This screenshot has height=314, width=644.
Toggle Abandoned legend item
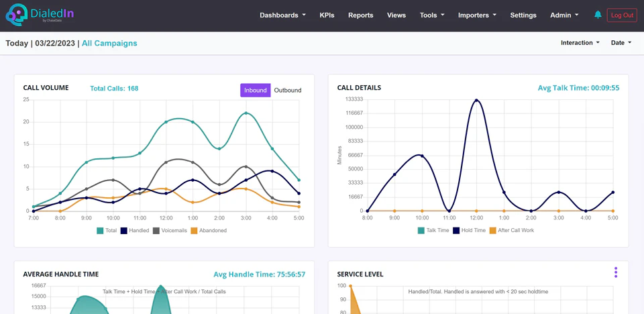[x=208, y=231]
